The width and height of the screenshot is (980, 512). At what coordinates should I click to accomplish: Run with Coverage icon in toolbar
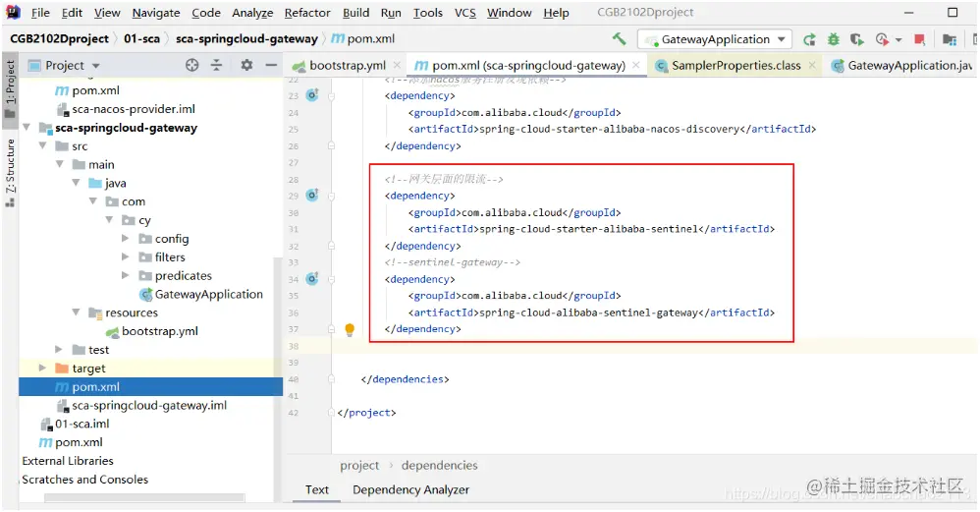tap(857, 39)
